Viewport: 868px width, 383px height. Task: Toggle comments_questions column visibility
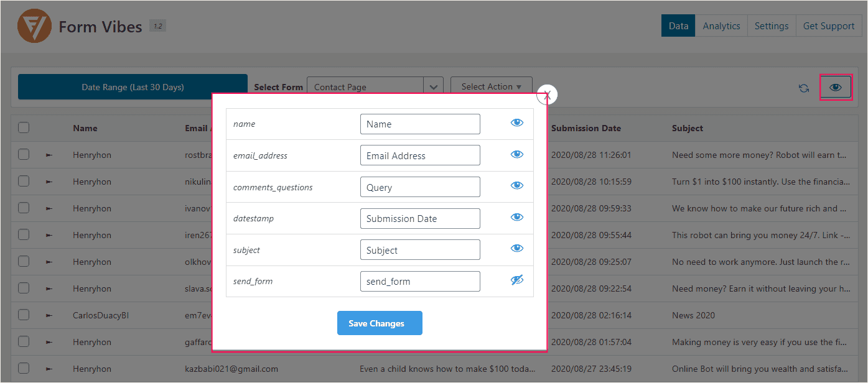(x=516, y=186)
